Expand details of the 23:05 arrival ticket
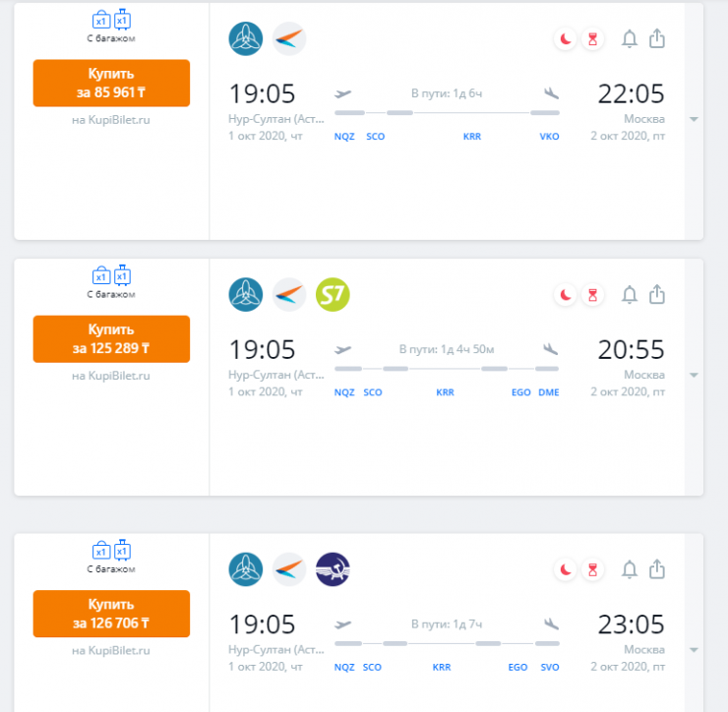Viewport: 728px width, 712px height. pos(694,650)
